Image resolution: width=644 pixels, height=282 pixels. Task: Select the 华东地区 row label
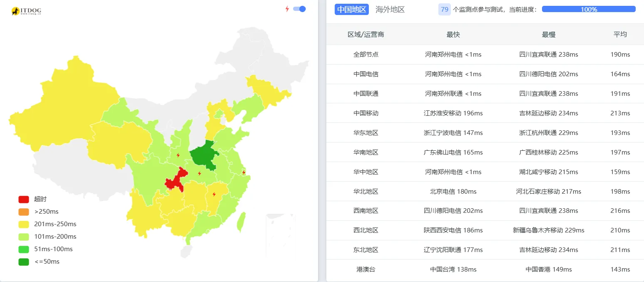[x=366, y=133]
